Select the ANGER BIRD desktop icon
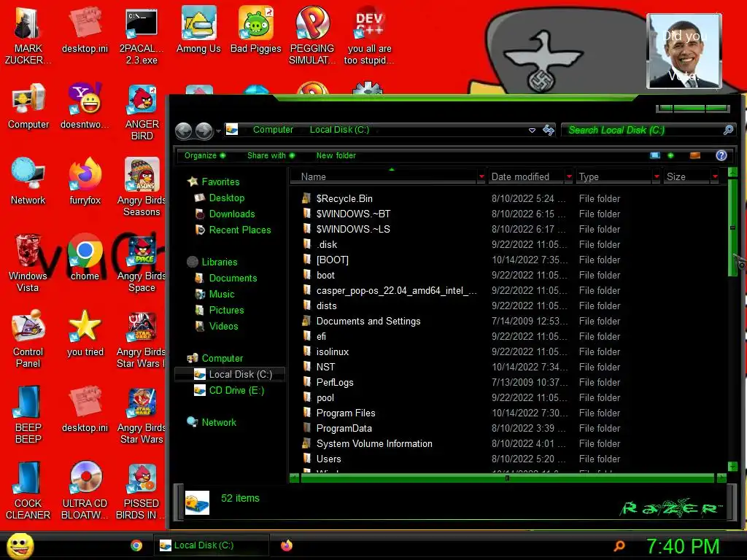Viewport: 747px width, 560px height. click(x=142, y=112)
